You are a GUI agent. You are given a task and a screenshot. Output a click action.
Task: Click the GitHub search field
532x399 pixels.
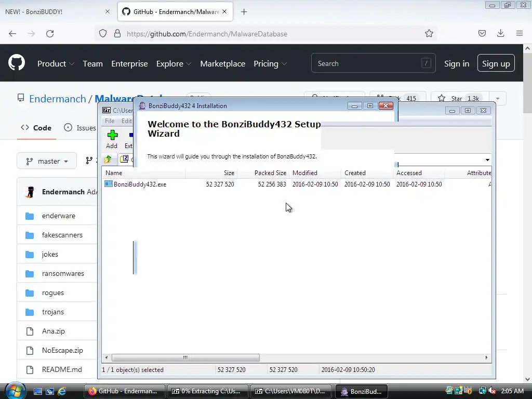point(373,63)
